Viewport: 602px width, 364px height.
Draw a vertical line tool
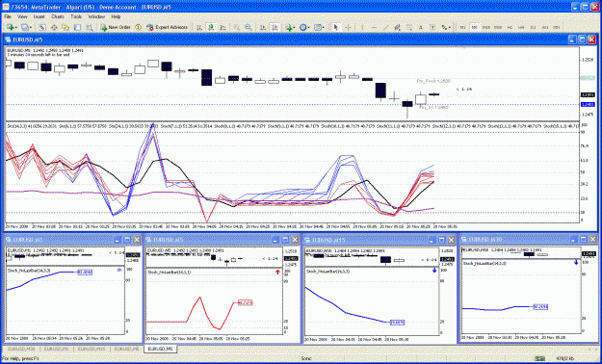point(362,27)
